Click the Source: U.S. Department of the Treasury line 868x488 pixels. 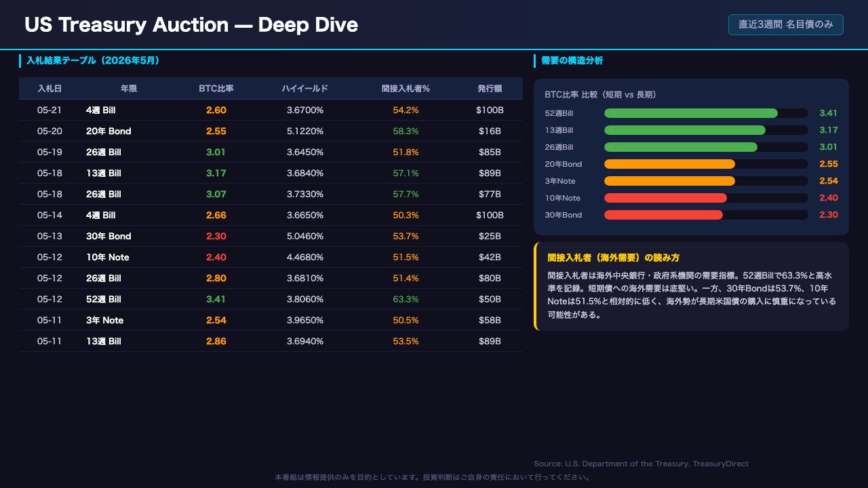(642, 464)
